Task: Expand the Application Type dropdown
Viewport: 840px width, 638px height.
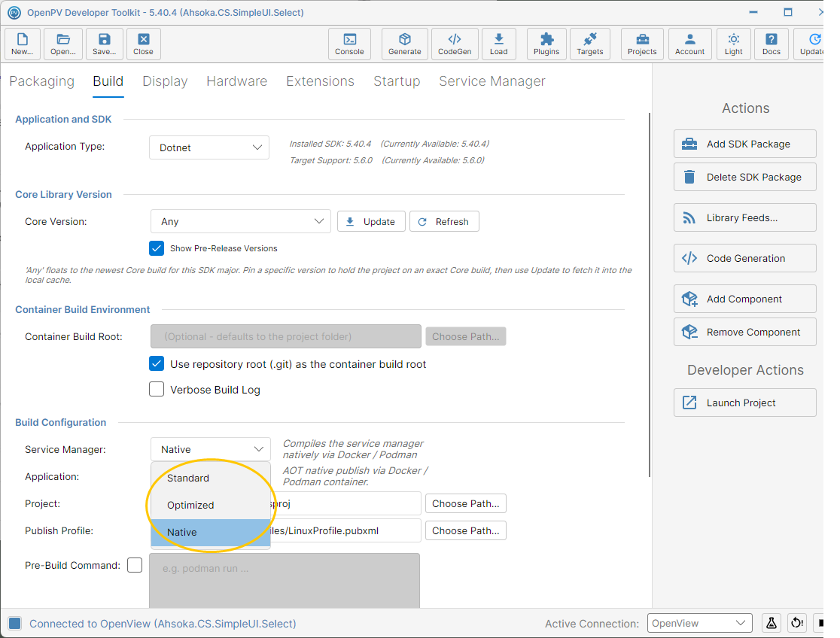Action: click(209, 148)
